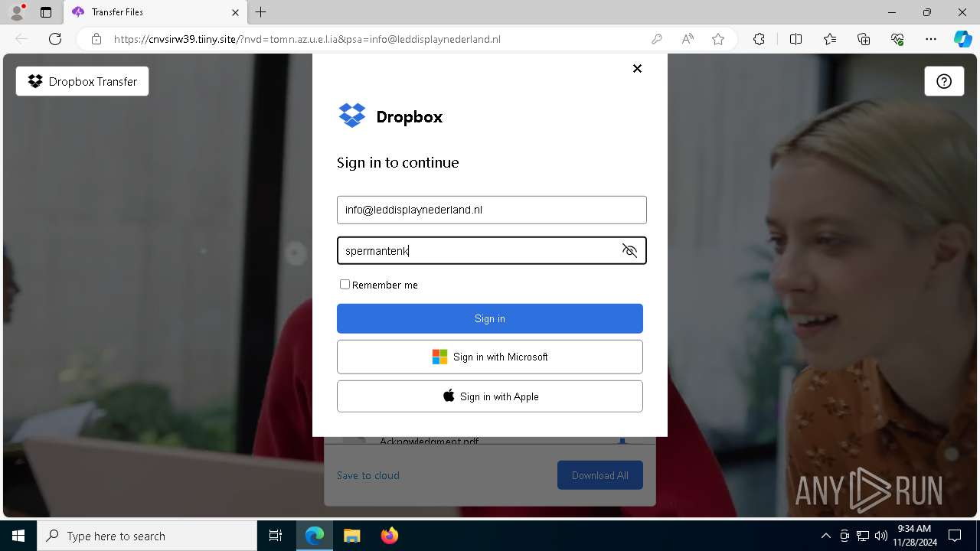Add page to favorites star icon
This screenshot has height=551, width=980.
pos(718,39)
